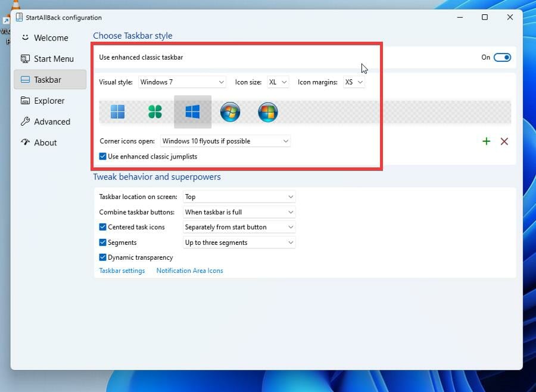Click the Tweak behavior and superpowers heading
Image resolution: width=536 pixels, height=392 pixels.
pos(157,177)
